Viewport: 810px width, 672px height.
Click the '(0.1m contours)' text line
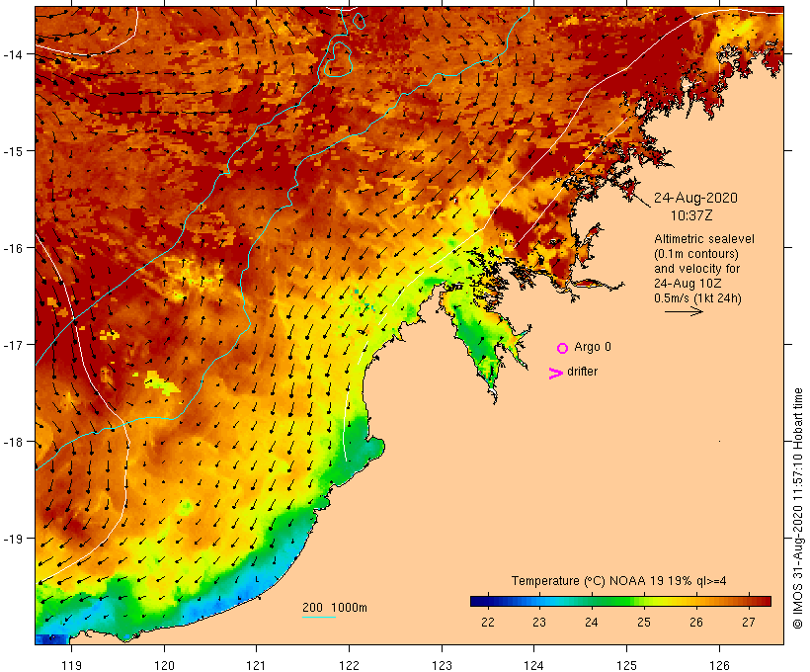coord(696,254)
